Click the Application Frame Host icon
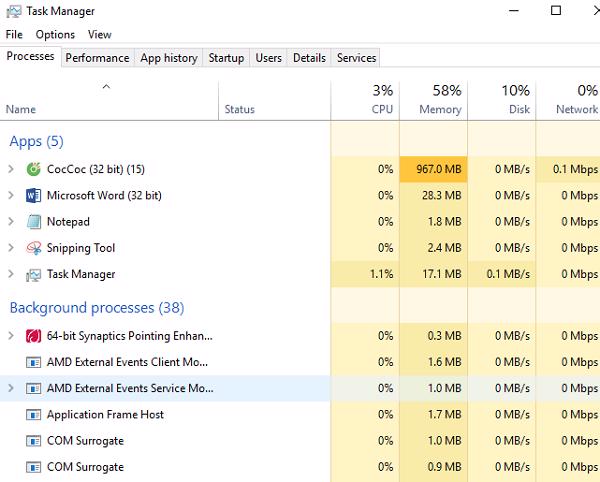This screenshot has width=600, height=482. [x=33, y=415]
